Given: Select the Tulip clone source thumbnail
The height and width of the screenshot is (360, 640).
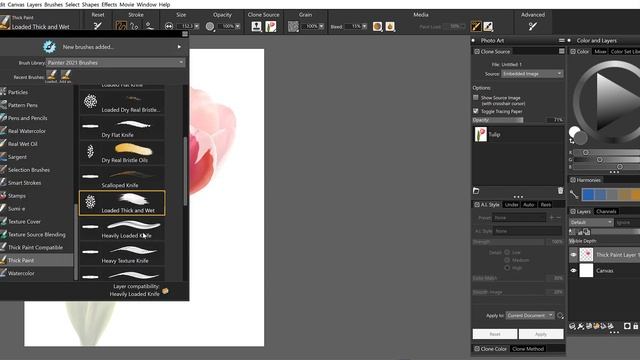Looking at the screenshot, I should 481,134.
